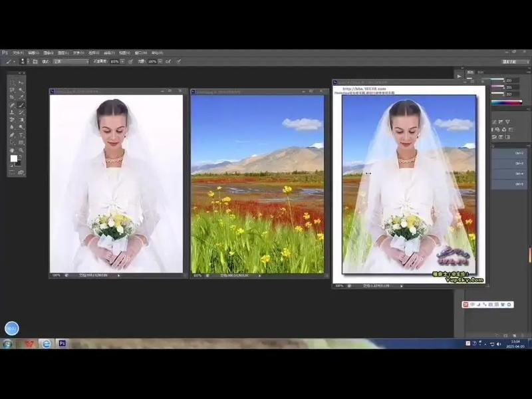
Task: Toggle Quick Mask mode in toolbox
Action: (12, 173)
